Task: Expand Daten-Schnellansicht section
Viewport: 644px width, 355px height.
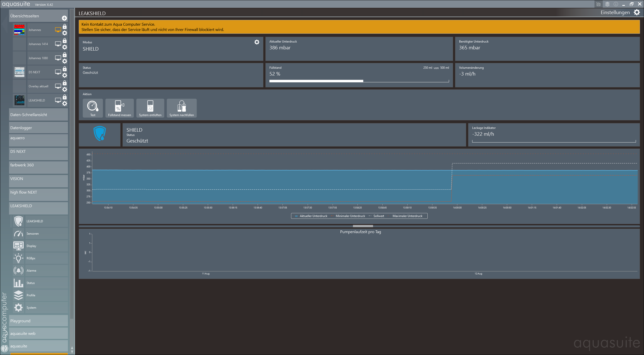Action: (38, 115)
